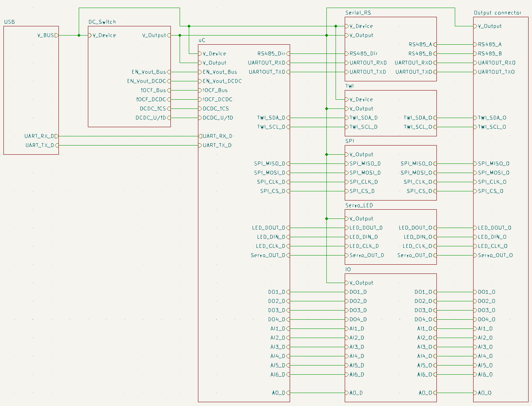Click the Servo_LED sheet title
Viewport: 532px width, 406px height.
pyautogui.click(x=359, y=205)
